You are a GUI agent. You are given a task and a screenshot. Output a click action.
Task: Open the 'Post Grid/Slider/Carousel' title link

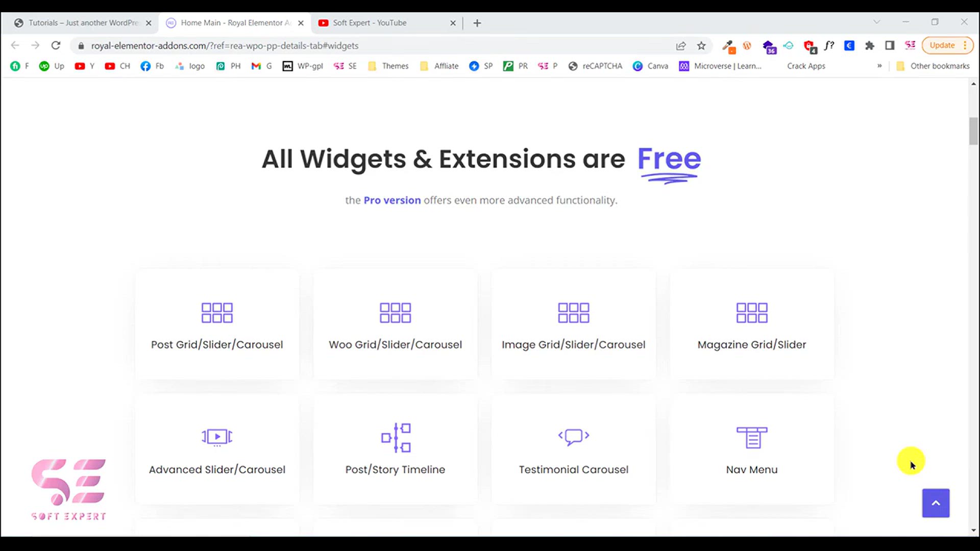point(217,345)
